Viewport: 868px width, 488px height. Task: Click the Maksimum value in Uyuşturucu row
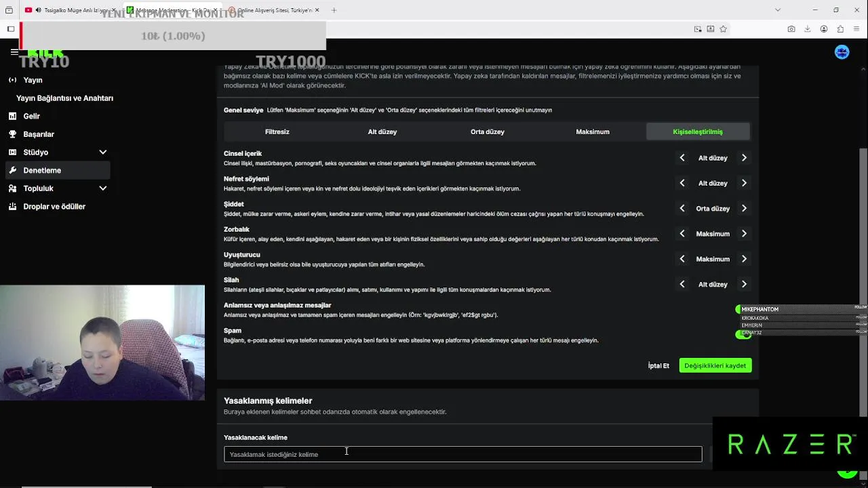point(713,259)
